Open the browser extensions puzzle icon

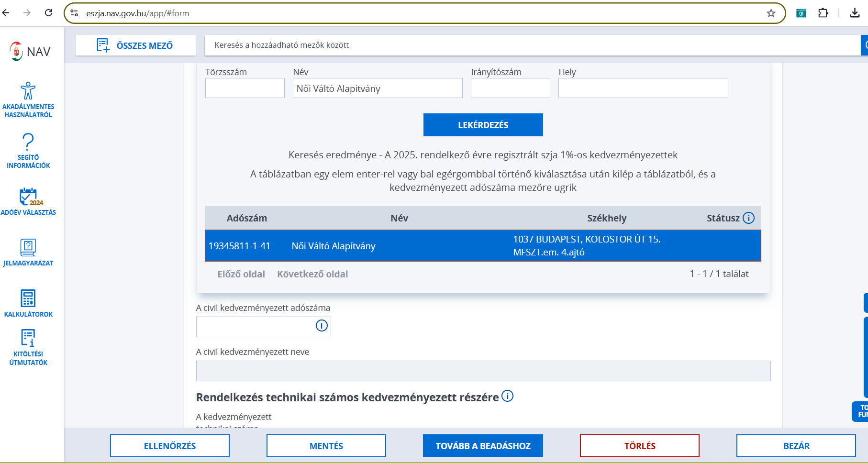click(x=823, y=13)
